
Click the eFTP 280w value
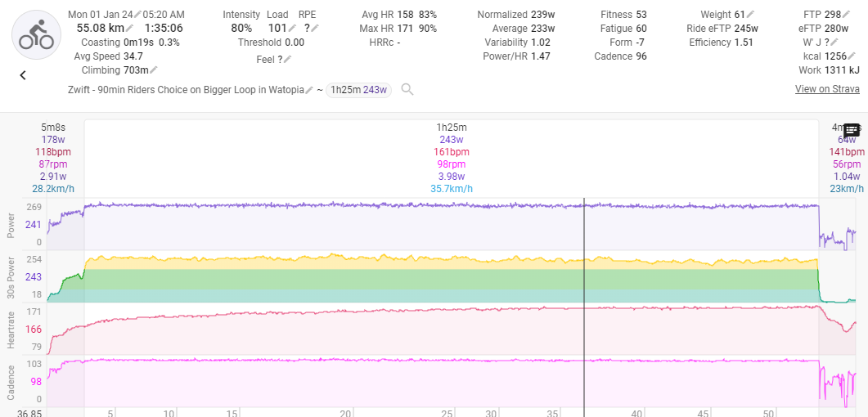click(x=837, y=28)
